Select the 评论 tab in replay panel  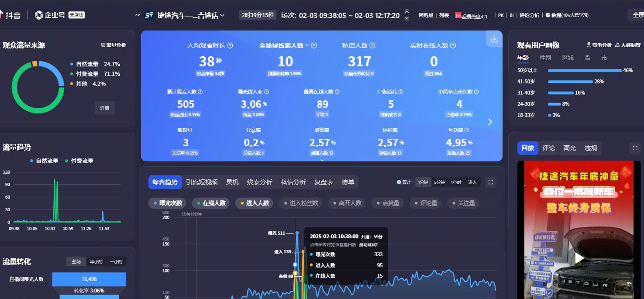coord(549,148)
